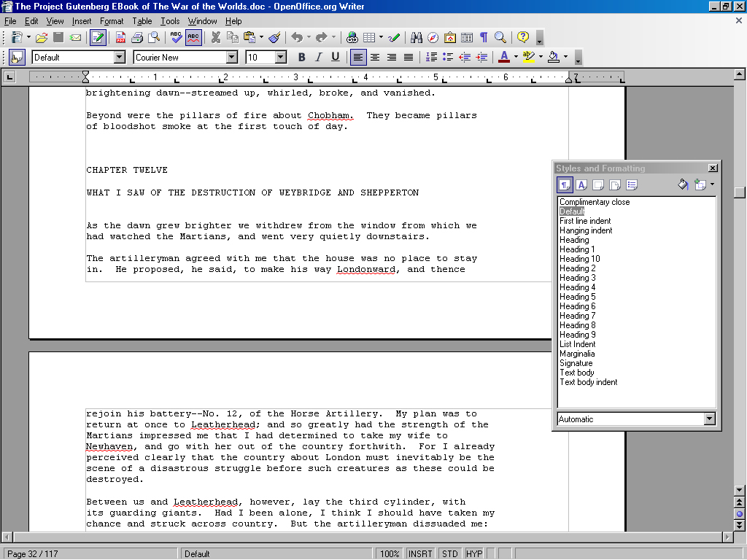
Task: Expand the Font Size dropdown
Action: coord(281,58)
